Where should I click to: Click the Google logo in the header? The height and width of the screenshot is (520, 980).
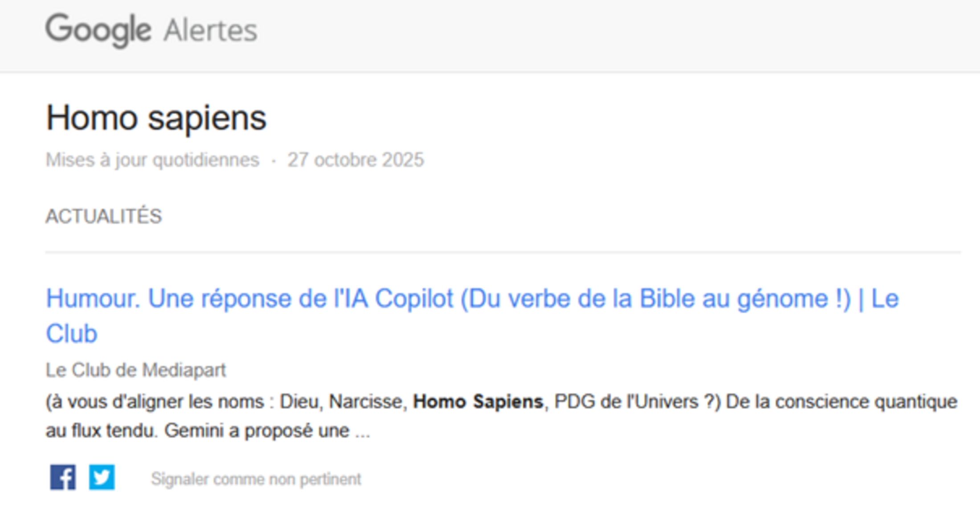pos(98,30)
